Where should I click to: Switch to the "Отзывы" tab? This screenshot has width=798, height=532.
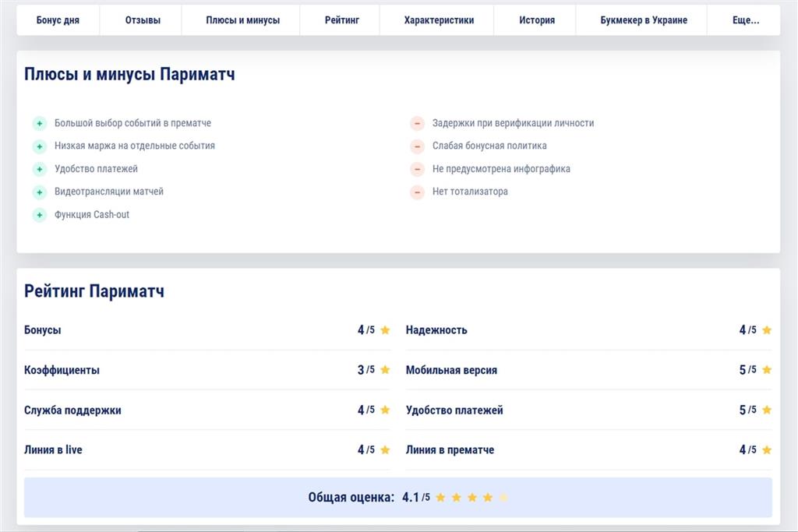coord(143,20)
